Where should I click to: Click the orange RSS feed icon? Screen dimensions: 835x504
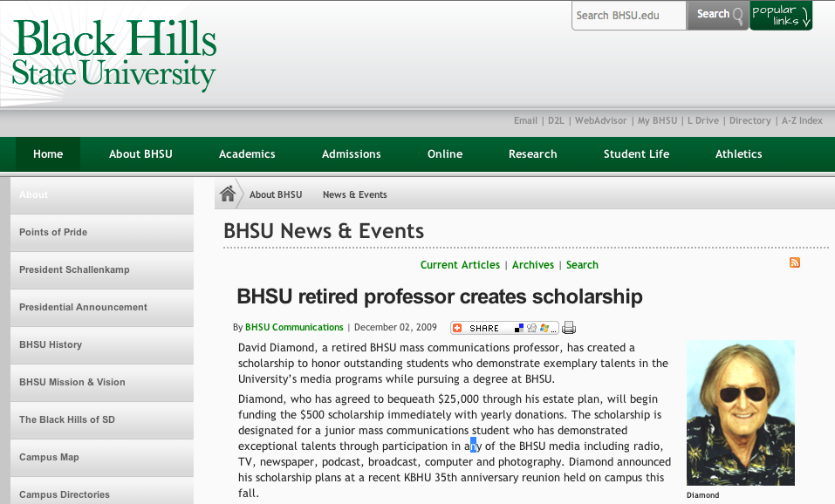[x=794, y=262]
